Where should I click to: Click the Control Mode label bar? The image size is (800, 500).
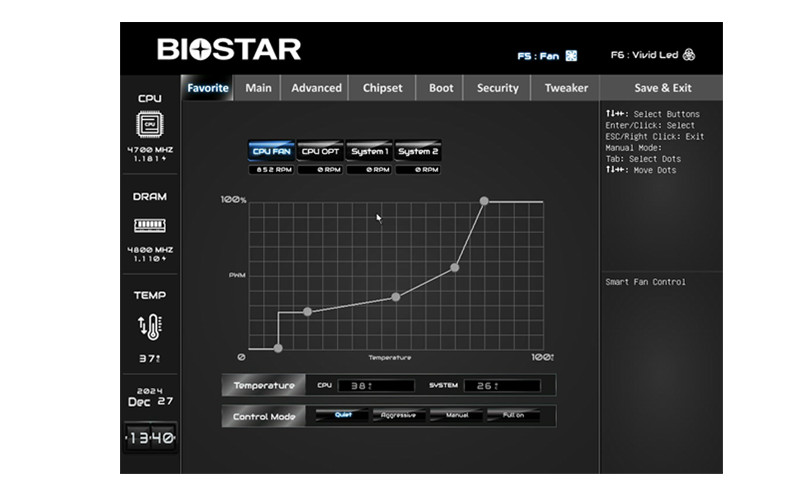coord(264,416)
